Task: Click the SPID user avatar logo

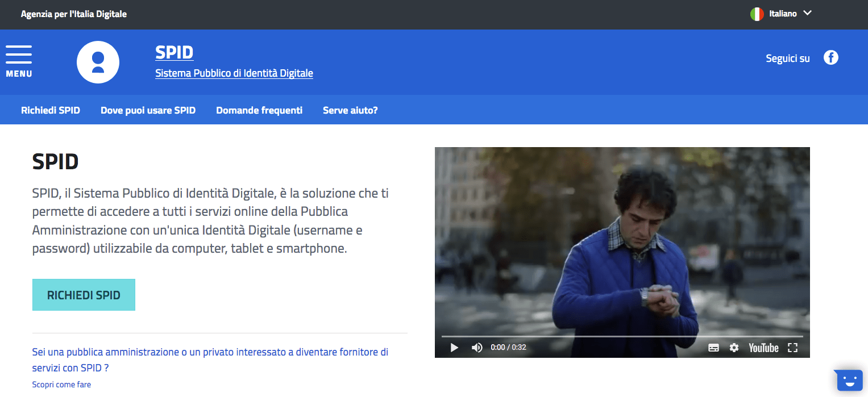Action: pos(98,62)
